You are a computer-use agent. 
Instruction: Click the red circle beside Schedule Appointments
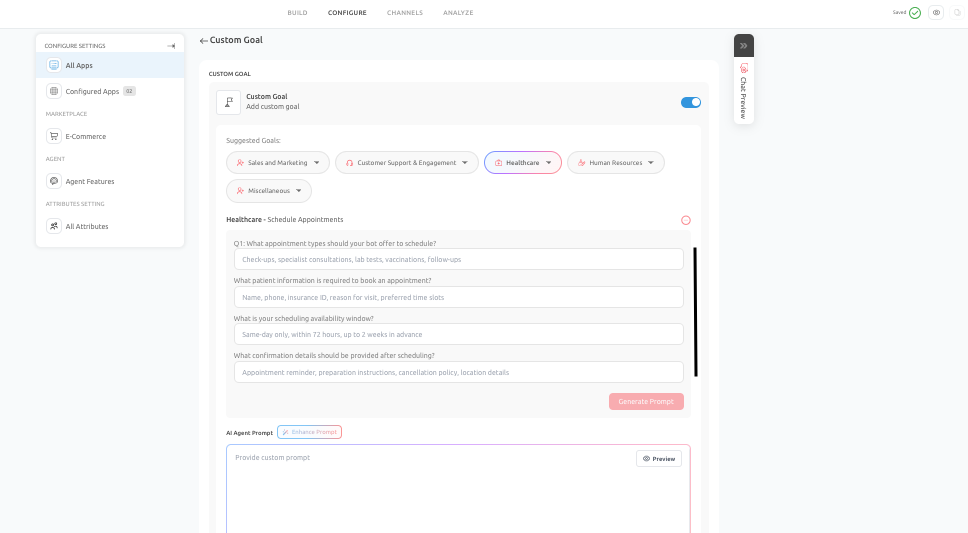click(x=686, y=220)
